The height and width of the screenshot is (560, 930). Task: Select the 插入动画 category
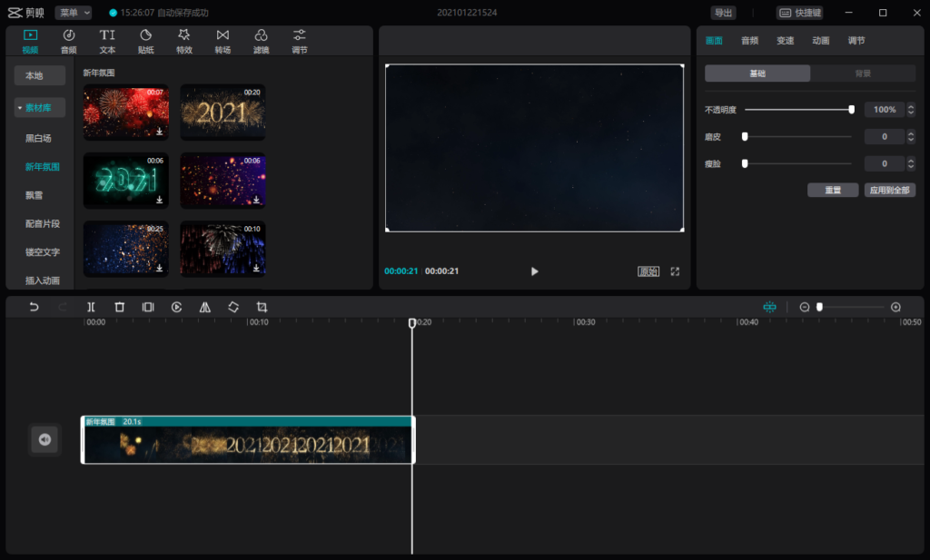click(x=42, y=280)
